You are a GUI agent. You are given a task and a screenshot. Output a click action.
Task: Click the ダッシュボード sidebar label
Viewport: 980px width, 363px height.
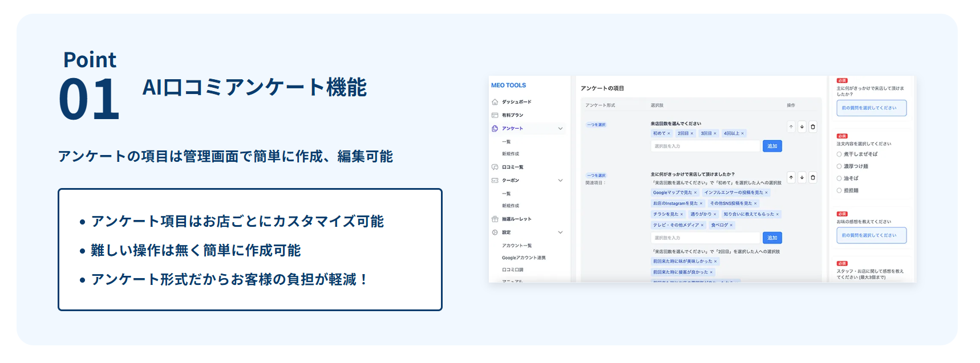pos(516,102)
